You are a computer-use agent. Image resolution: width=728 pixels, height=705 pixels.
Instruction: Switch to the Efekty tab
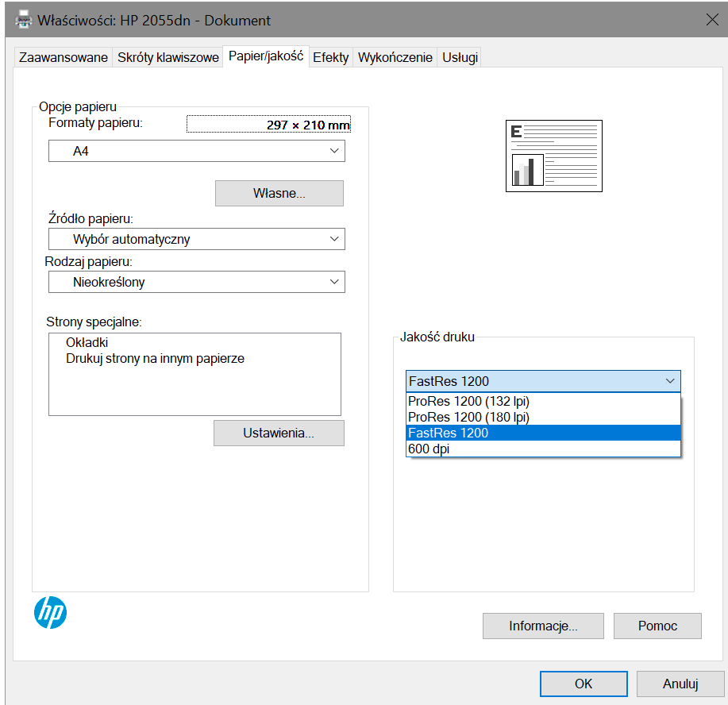coord(330,56)
